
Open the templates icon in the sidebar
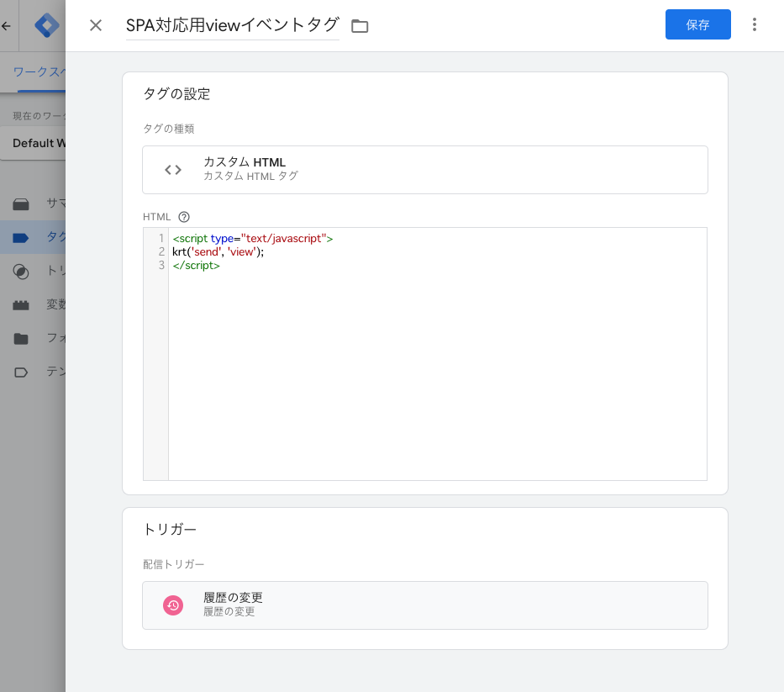(21, 372)
